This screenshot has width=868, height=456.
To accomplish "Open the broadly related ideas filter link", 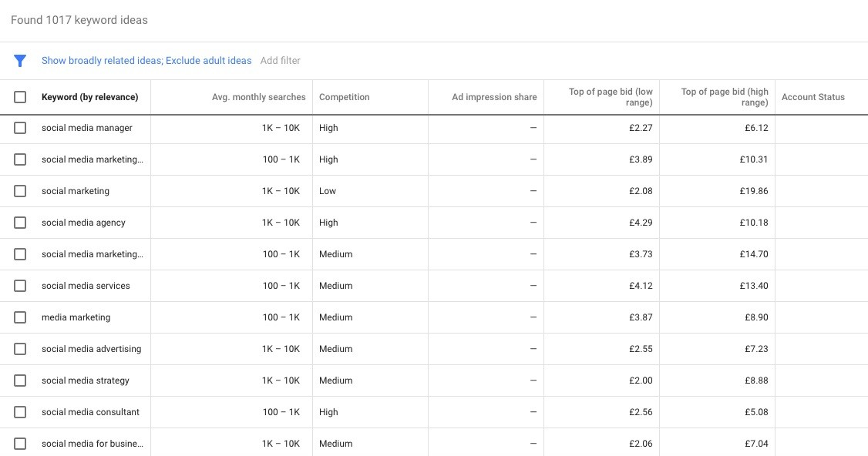I will click(x=146, y=61).
